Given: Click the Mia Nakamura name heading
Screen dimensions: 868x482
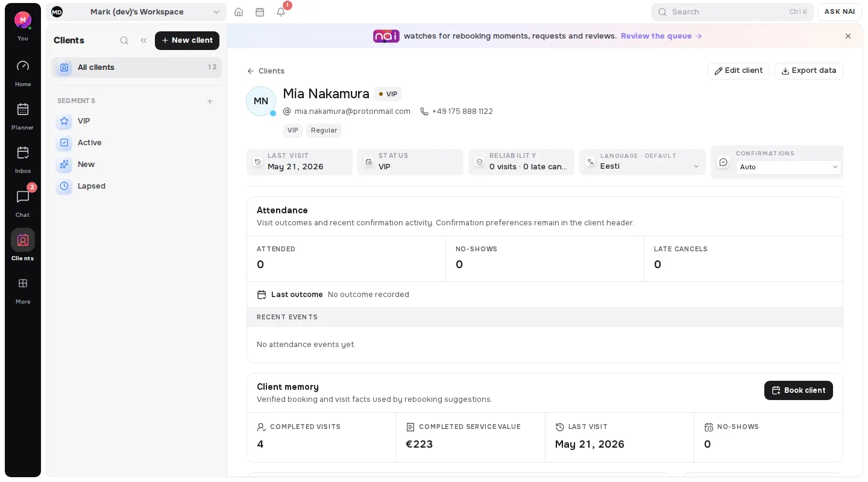Looking at the screenshot, I should click(x=326, y=94).
